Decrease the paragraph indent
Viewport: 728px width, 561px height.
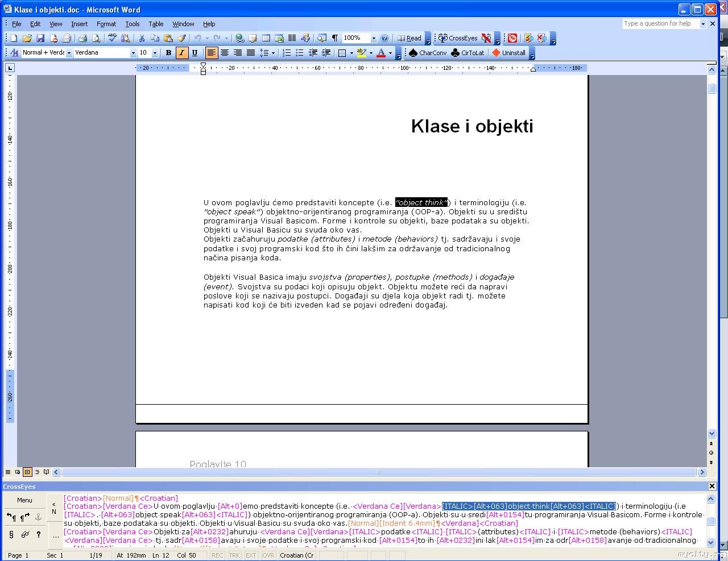[313, 53]
